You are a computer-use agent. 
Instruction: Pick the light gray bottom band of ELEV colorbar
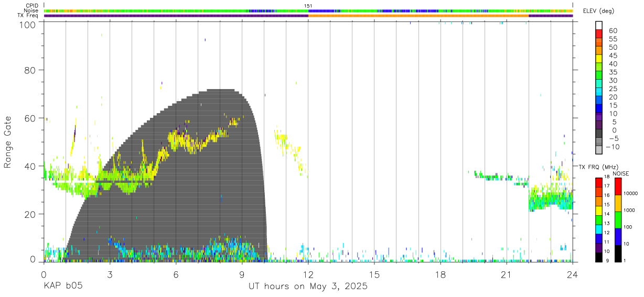pyautogui.click(x=598, y=150)
